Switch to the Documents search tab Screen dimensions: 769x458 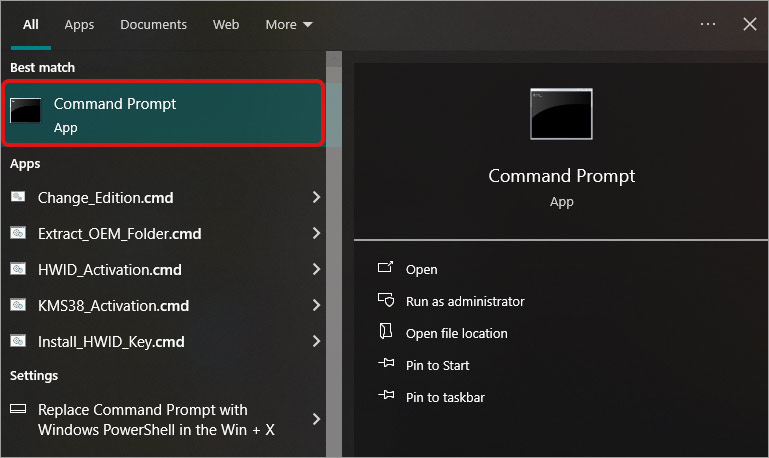[153, 24]
